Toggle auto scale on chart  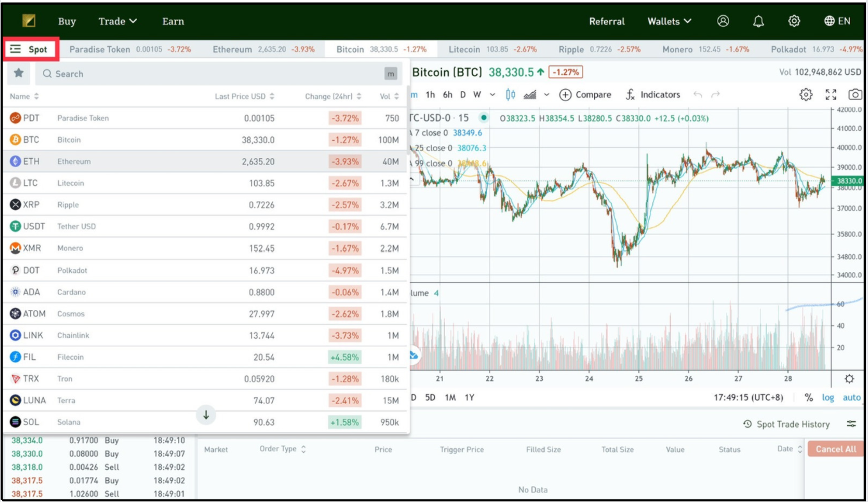(851, 398)
